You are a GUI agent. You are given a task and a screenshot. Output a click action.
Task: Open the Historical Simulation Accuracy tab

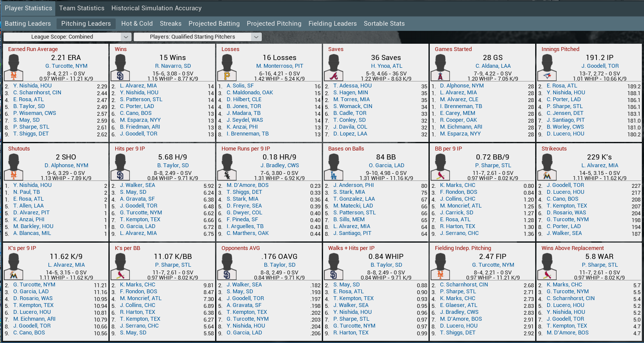pos(156,8)
